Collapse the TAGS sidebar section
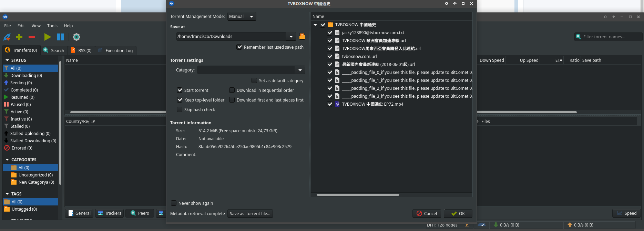Viewport: 644px width, 231px height. (7, 194)
